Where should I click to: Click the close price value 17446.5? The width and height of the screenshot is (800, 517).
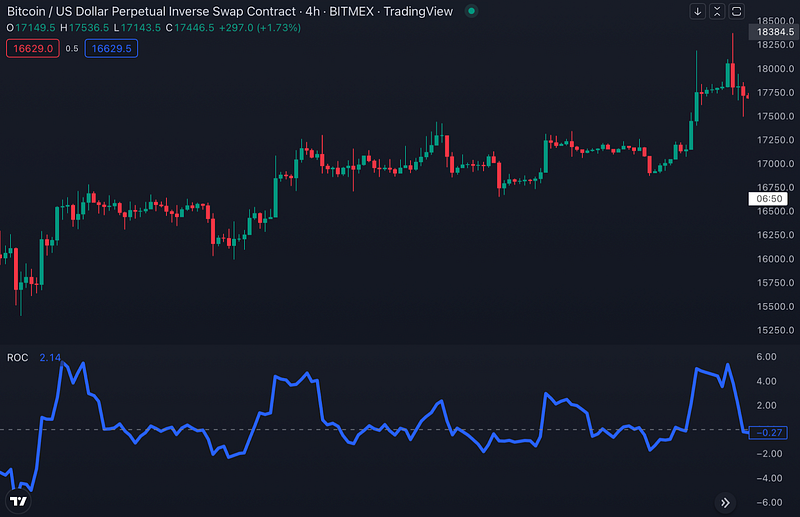[194, 28]
